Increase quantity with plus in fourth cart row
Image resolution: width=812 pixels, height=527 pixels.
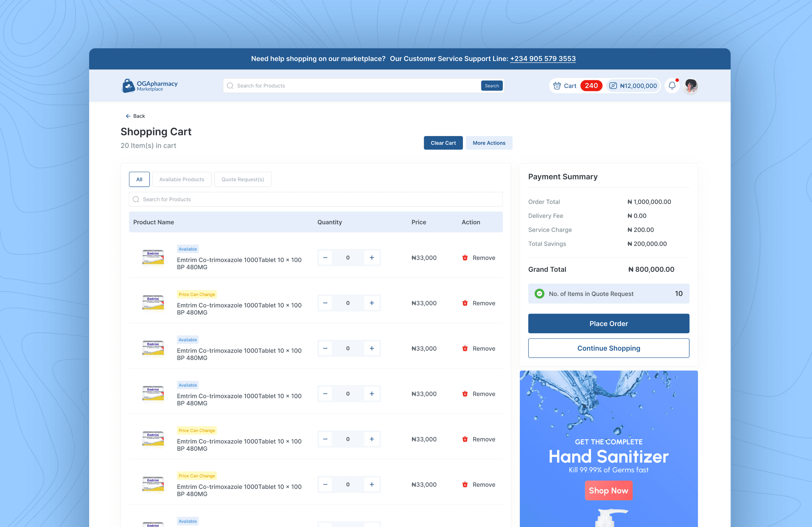click(x=372, y=393)
